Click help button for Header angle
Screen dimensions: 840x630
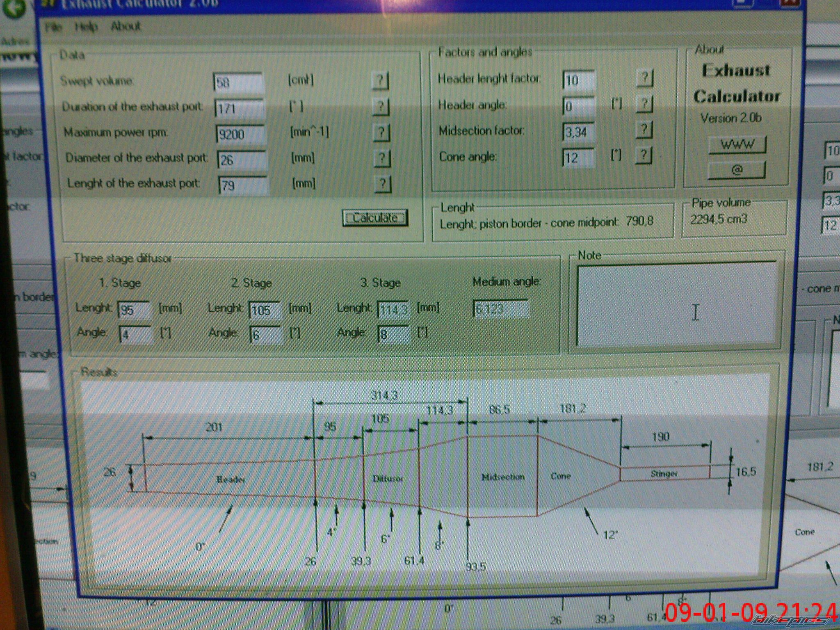click(644, 104)
